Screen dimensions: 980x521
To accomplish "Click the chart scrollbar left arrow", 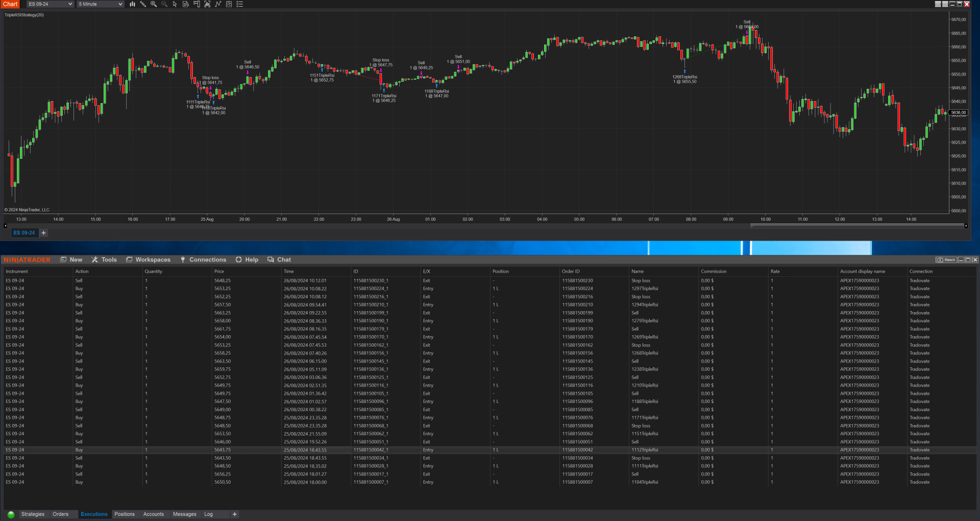I will (x=5, y=226).
